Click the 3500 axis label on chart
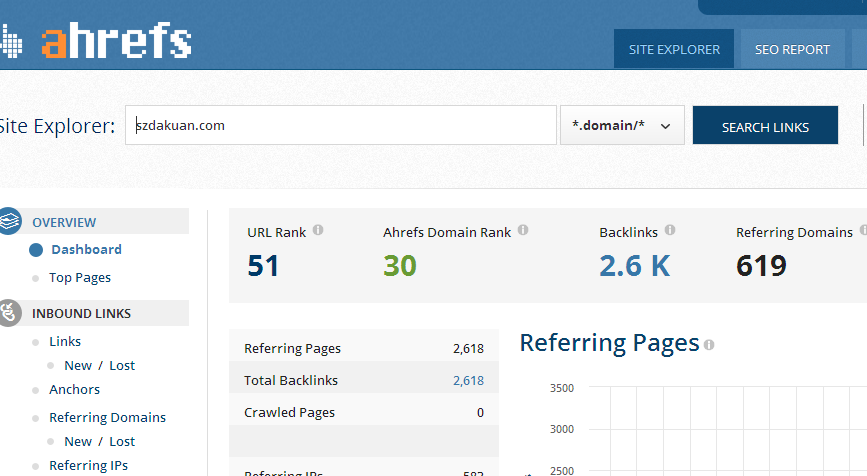The image size is (867, 476). [x=562, y=388]
